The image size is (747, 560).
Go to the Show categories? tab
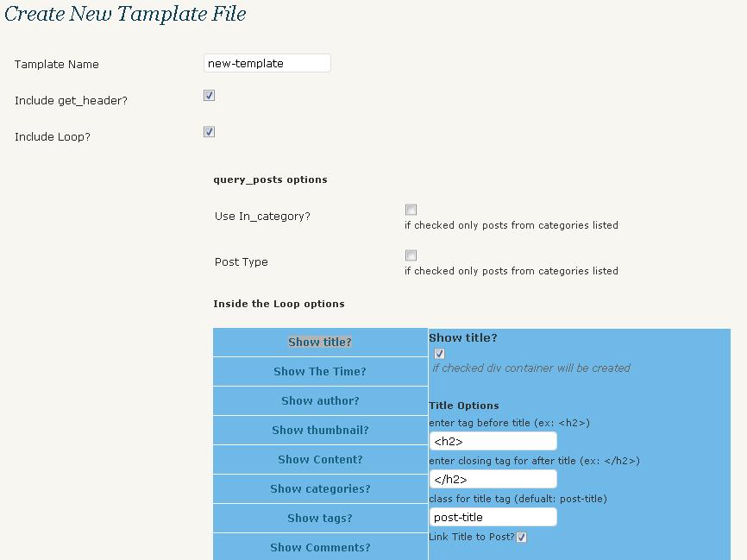tap(320, 489)
